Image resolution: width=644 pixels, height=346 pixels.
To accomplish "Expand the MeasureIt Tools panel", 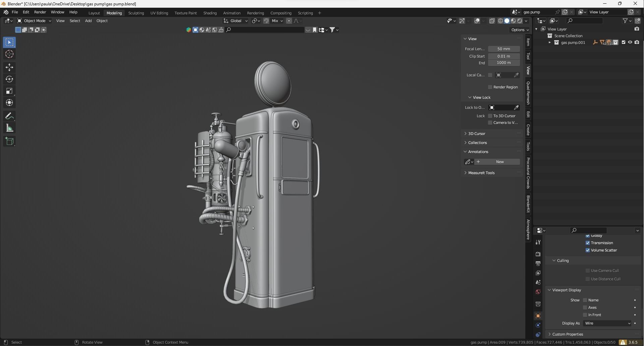I will click(465, 173).
